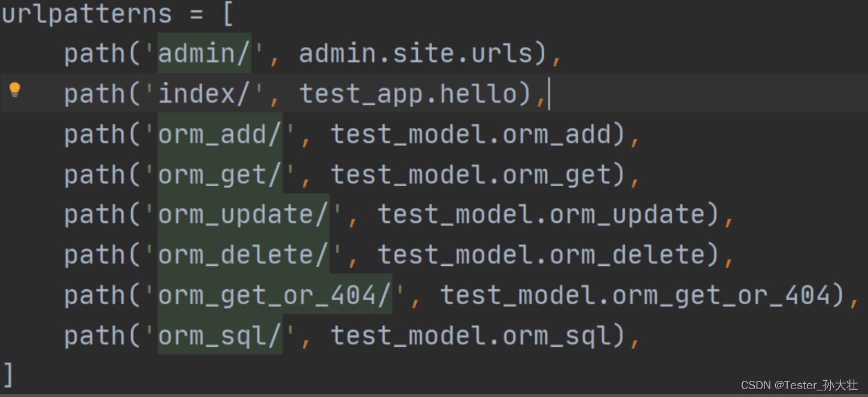The image size is (868, 397).
Task: Click test_model.orm_add view reference
Action: 471,134
